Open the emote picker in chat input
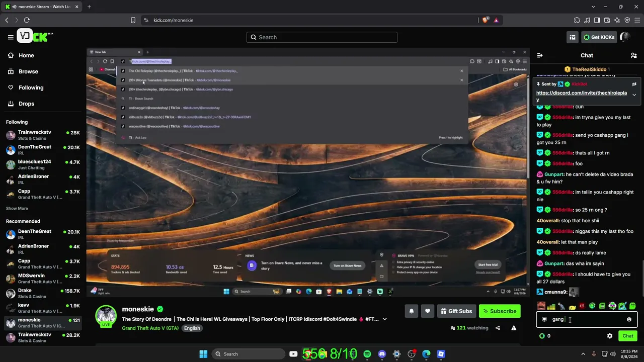The image size is (644, 362). pos(629,319)
